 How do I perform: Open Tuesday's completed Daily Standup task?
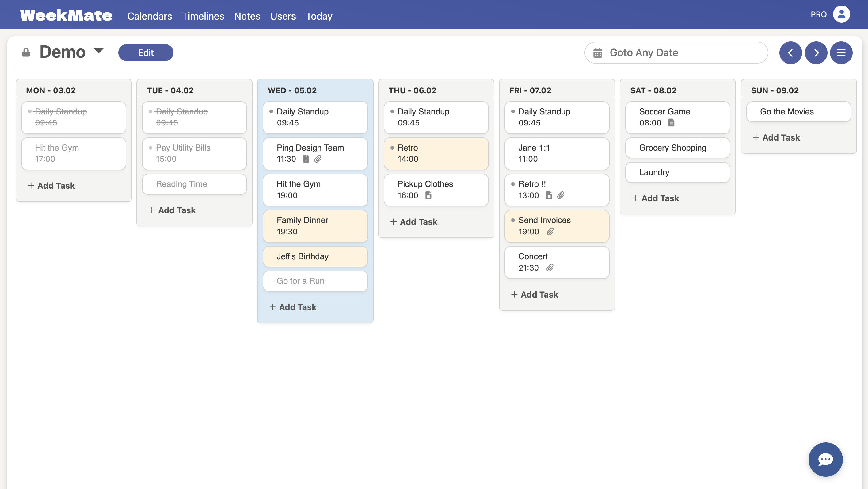[194, 117]
